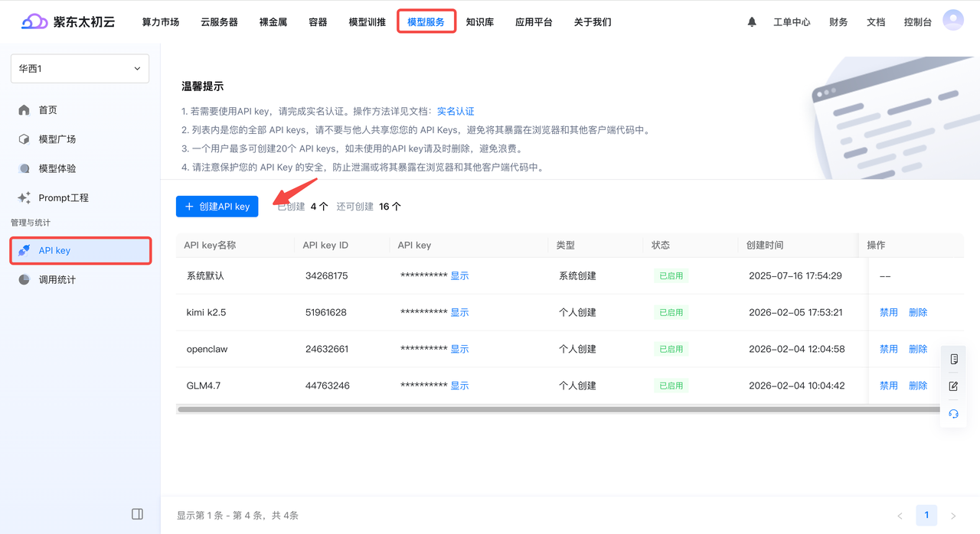Disable the GLM4.7 API key
The height and width of the screenshot is (534, 980).
tap(888, 385)
